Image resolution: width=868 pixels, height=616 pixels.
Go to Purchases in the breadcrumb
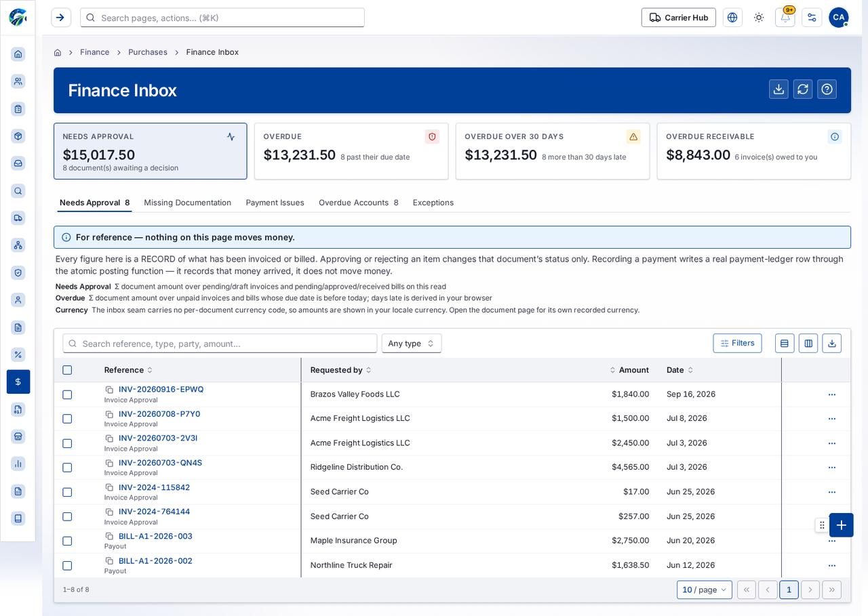pos(148,52)
